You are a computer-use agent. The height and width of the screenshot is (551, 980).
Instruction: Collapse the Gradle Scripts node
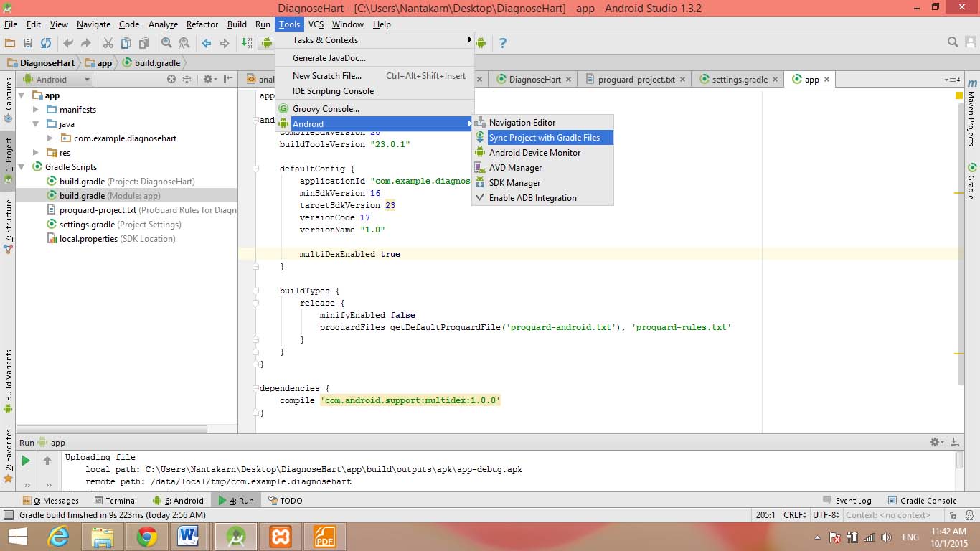coord(22,167)
